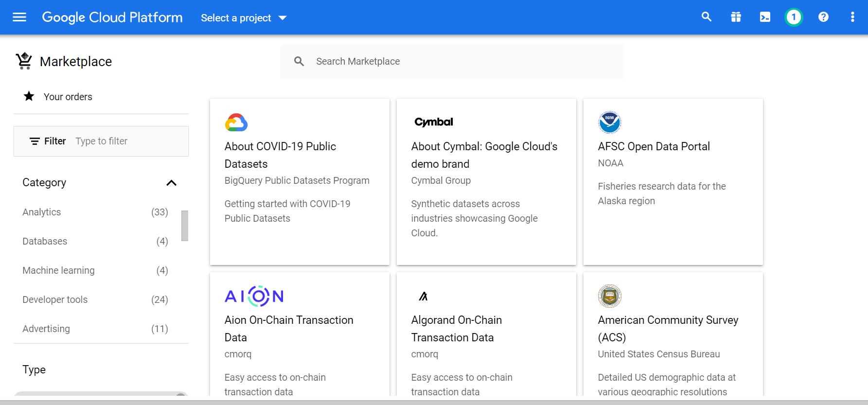This screenshot has height=405, width=868.
Task: Open the gift free trial icon
Action: pyautogui.click(x=736, y=17)
